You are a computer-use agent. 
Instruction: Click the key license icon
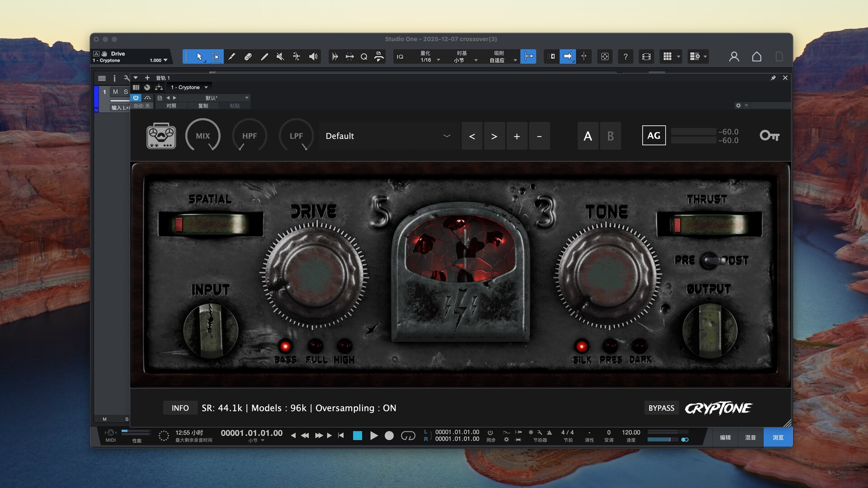click(x=769, y=136)
